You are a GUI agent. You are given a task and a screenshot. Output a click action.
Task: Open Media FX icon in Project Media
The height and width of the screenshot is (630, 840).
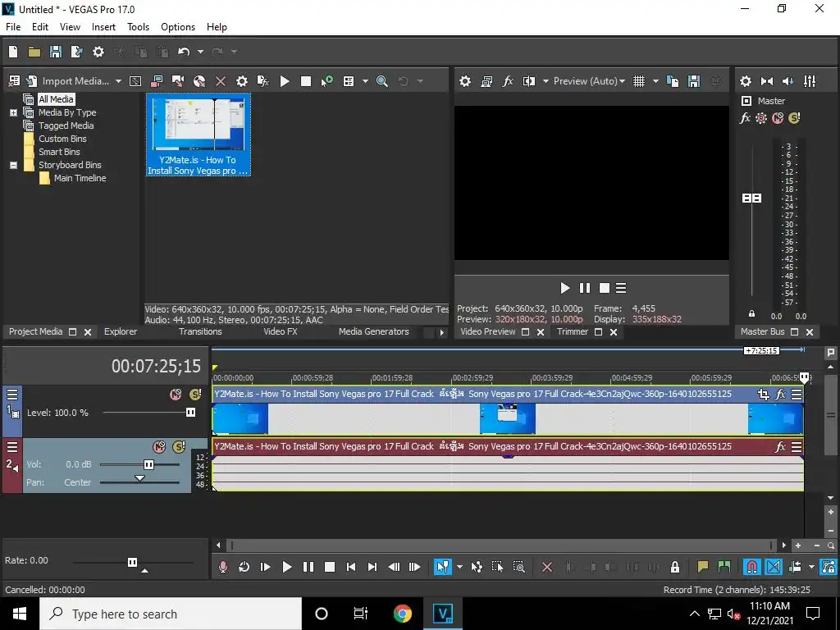click(263, 81)
